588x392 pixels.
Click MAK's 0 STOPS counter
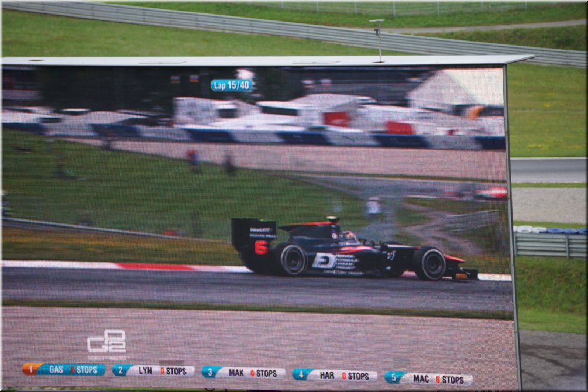tap(264, 373)
